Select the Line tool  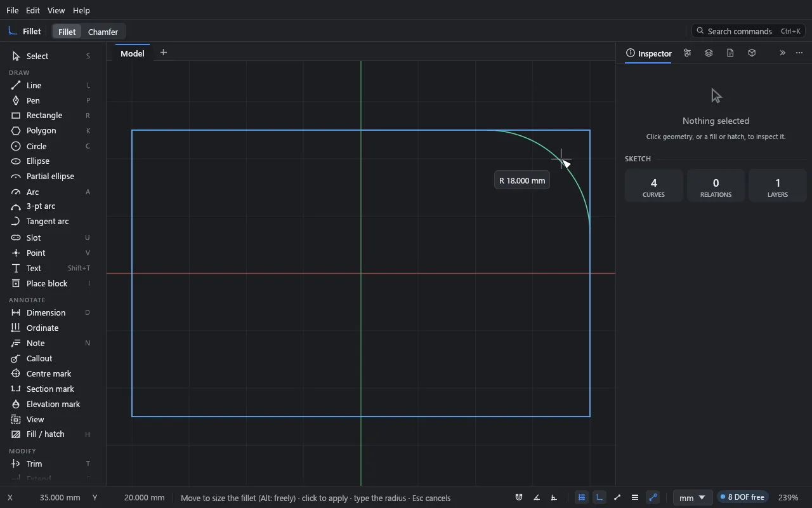pyautogui.click(x=51, y=85)
